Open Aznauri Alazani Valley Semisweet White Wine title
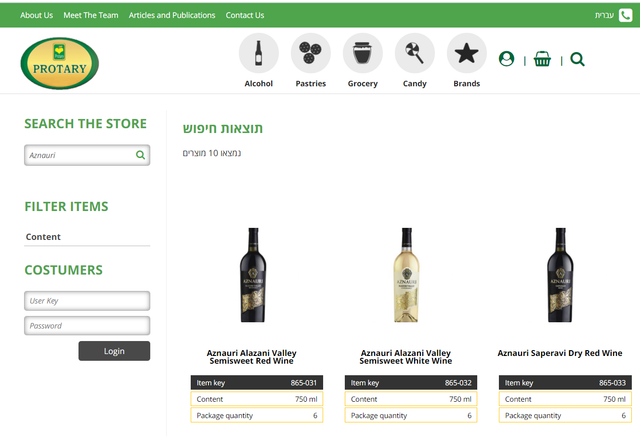The width and height of the screenshot is (640, 436). coord(406,357)
